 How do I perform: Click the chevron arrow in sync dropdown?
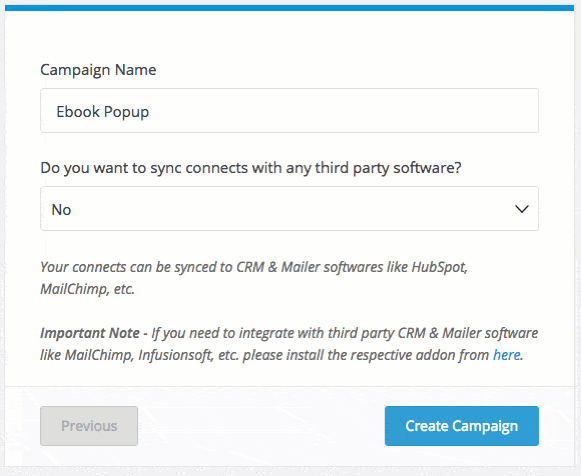pos(522,209)
